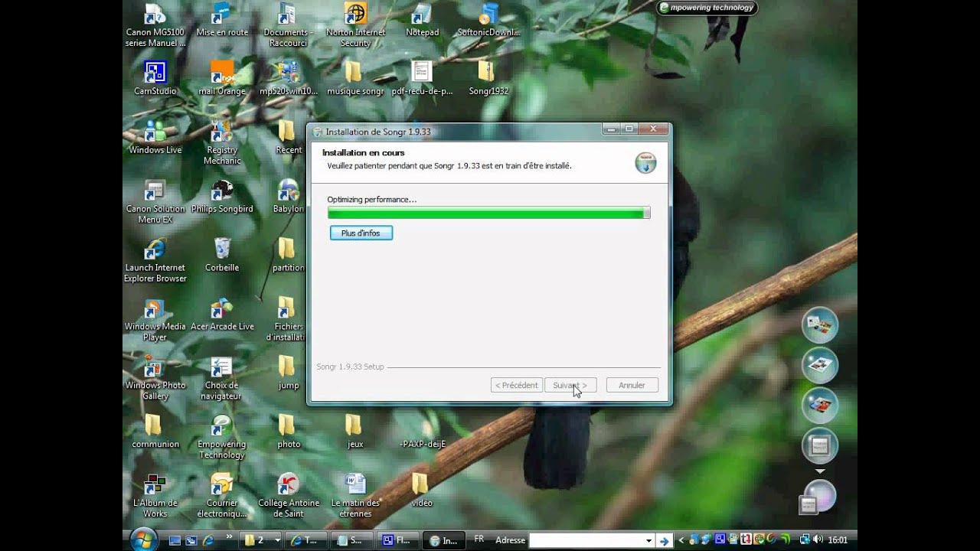980x551 pixels.
Task: Click Internet Explorer quick launch icon
Action: (x=209, y=540)
